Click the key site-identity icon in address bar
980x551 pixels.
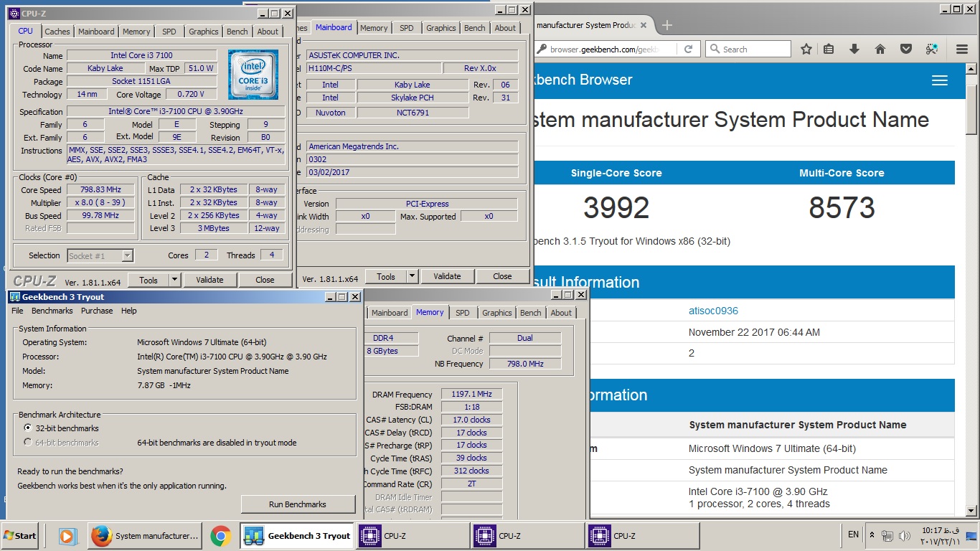coord(542,50)
